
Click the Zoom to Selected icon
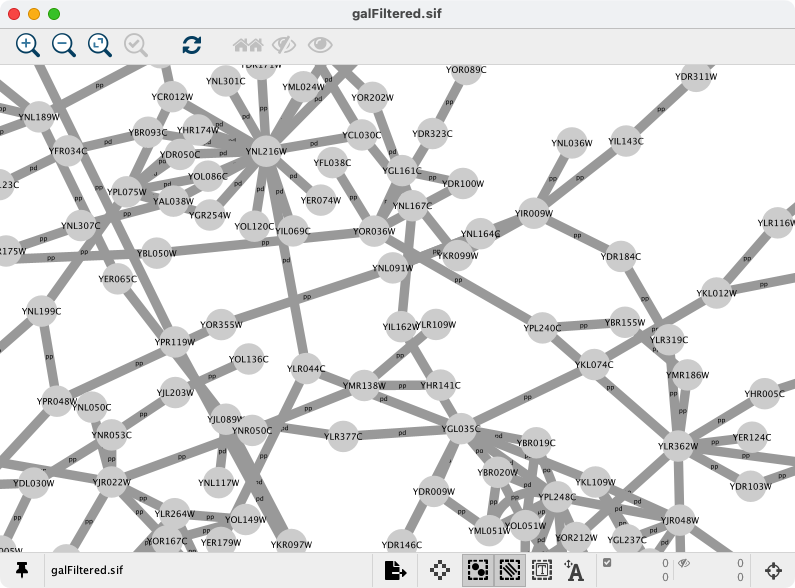136,44
